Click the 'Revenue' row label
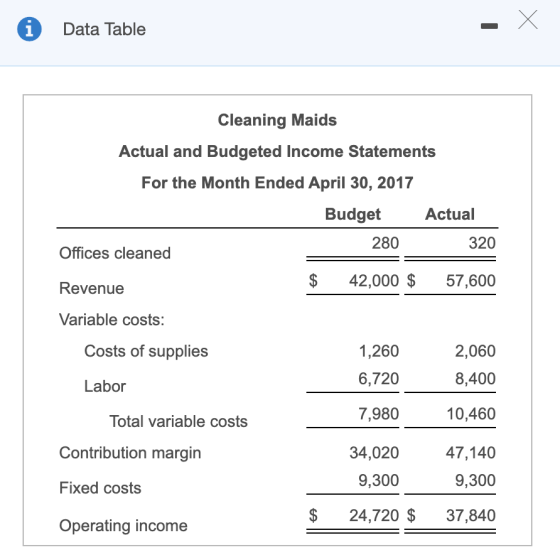The image size is (560, 550). [x=92, y=288]
